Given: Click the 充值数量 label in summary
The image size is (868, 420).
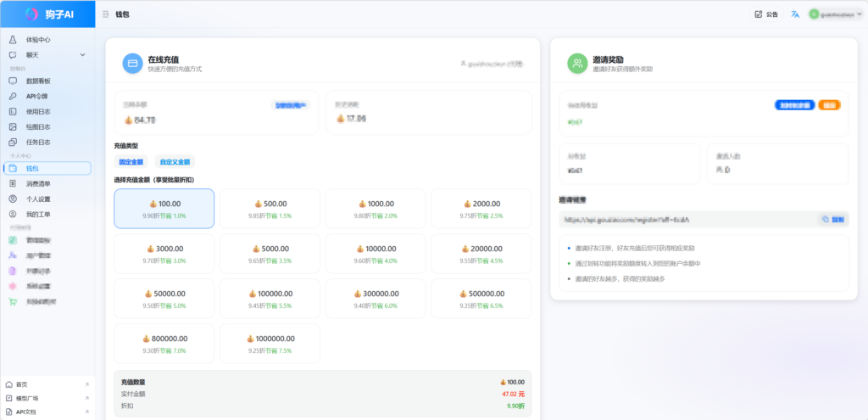Looking at the screenshot, I should pos(133,383).
